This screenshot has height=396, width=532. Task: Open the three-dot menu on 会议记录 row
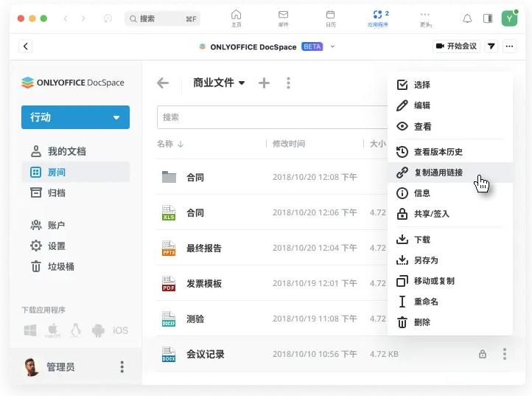coord(505,354)
